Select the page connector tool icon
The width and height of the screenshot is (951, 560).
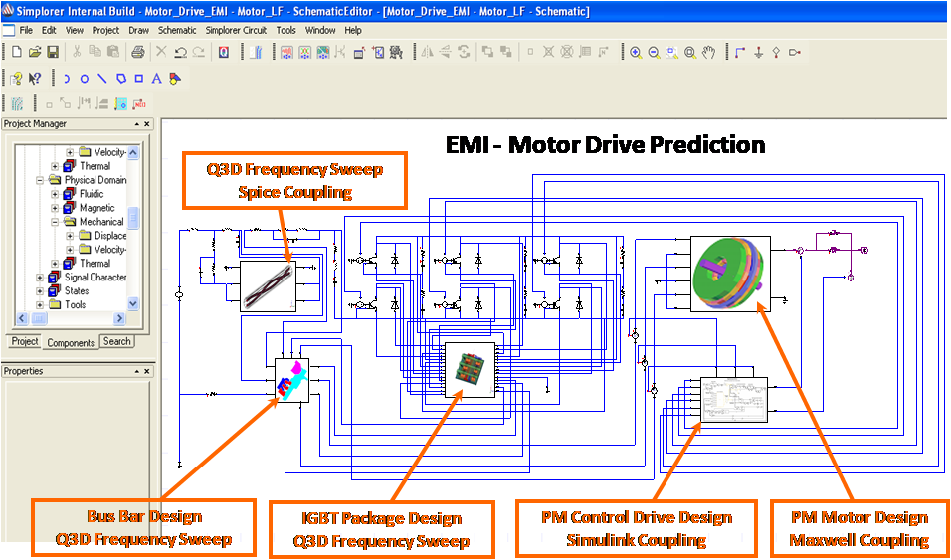pyautogui.click(x=795, y=52)
